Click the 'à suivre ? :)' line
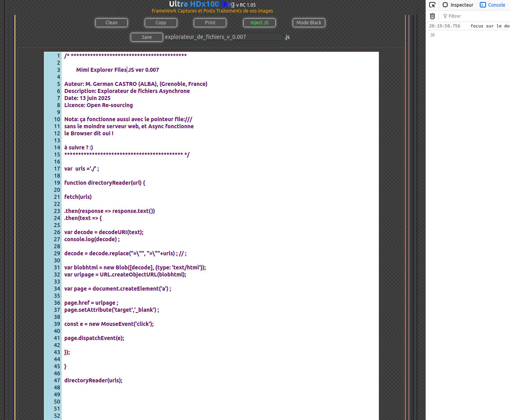 click(79, 147)
